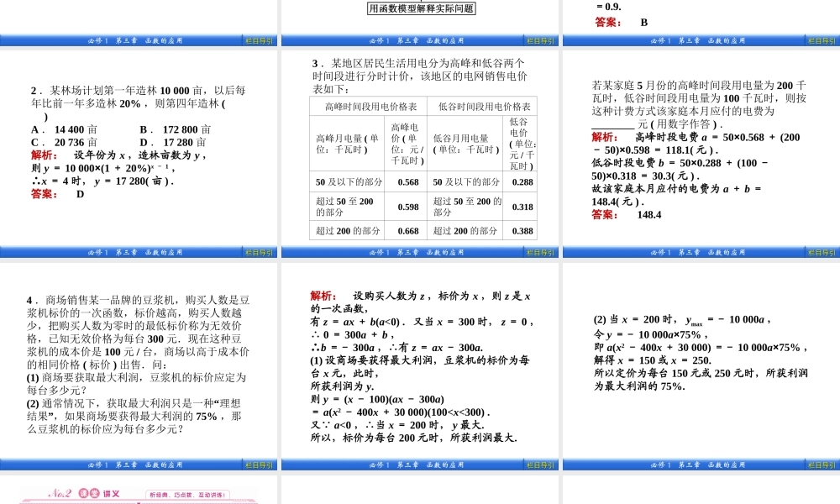Open the 用函数模型解释实际问题 title banner
Image resolution: width=840 pixels, height=504 pixels.
tap(420, 8)
